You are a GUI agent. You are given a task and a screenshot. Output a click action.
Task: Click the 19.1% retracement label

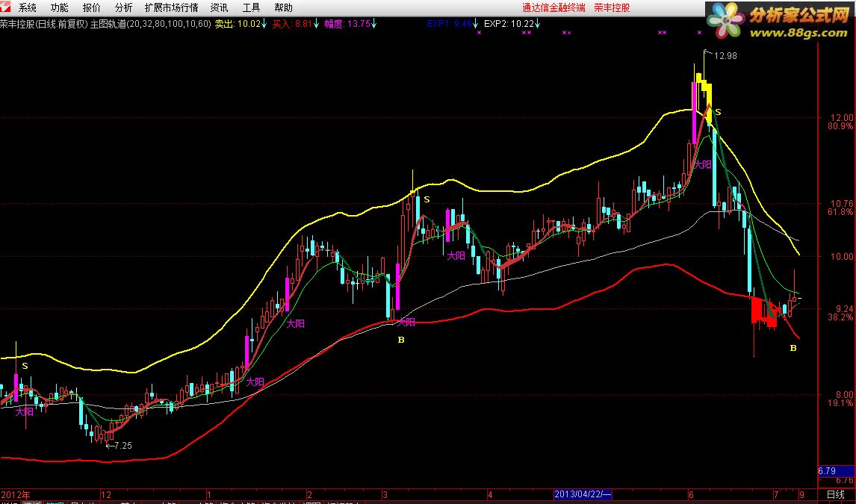[x=841, y=403]
